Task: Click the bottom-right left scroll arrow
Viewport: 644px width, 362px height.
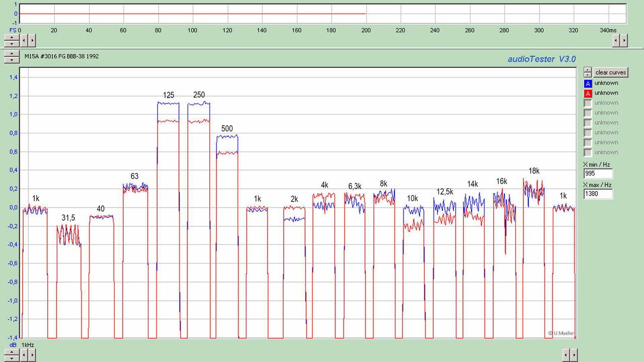Action: (x=566, y=355)
